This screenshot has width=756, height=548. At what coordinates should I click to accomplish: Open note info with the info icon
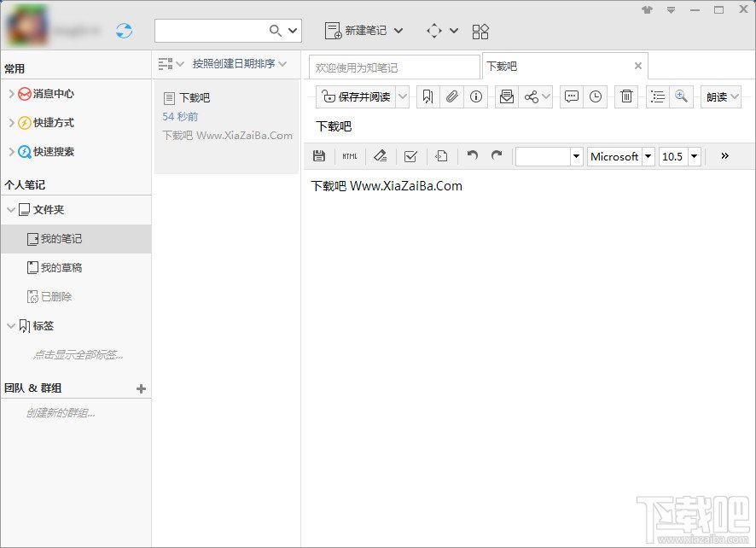pos(475,96)
